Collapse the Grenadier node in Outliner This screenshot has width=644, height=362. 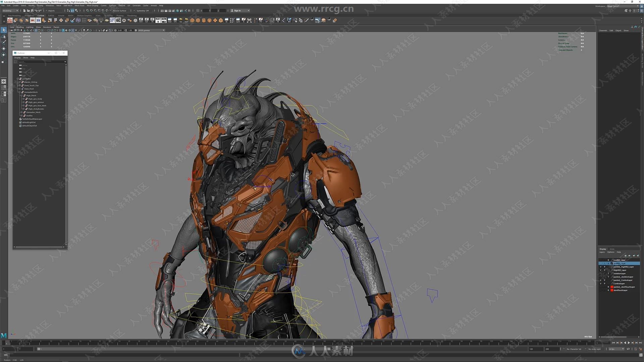pos(17,79)
